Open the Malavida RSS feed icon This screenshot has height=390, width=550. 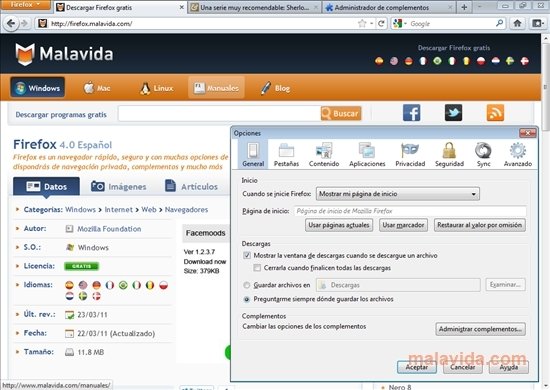[x=495, y=113]
